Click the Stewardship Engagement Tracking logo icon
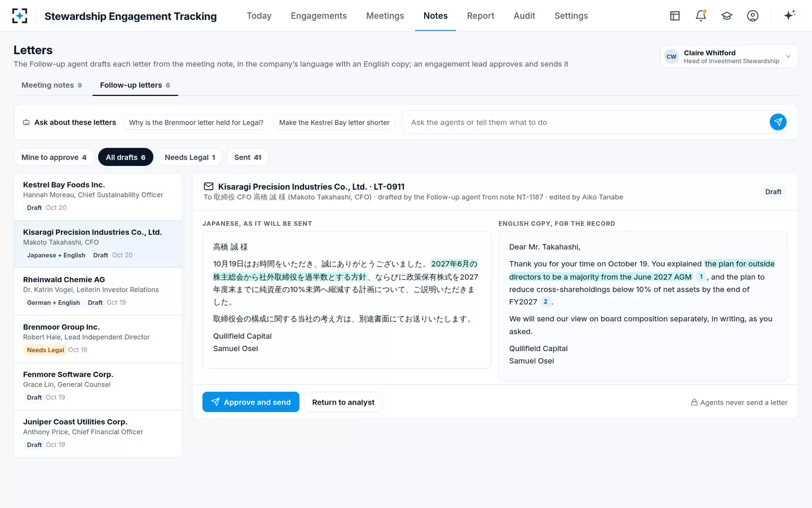 20,16
